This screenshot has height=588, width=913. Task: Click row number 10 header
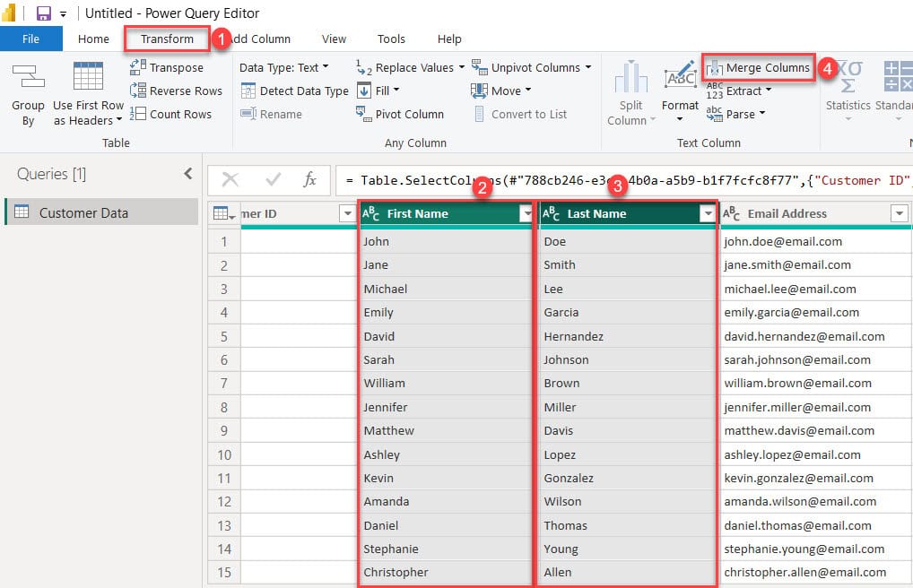[224, 454]
